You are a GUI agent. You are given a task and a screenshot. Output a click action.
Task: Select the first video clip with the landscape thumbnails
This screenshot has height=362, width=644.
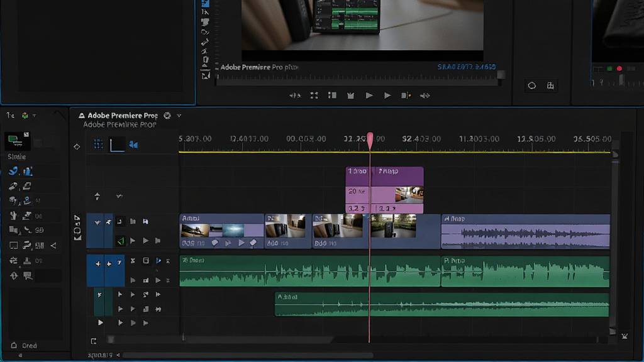(x=222, y=231)
